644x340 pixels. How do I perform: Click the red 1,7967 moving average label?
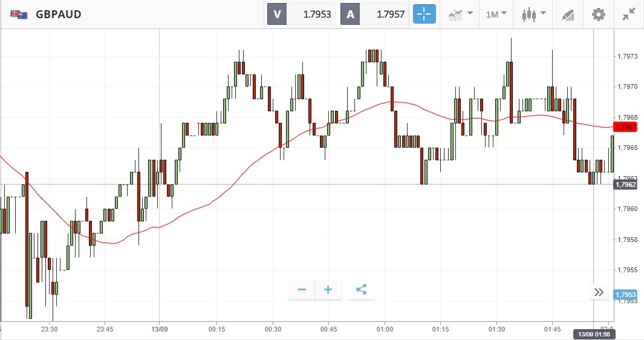pos(625,127)
